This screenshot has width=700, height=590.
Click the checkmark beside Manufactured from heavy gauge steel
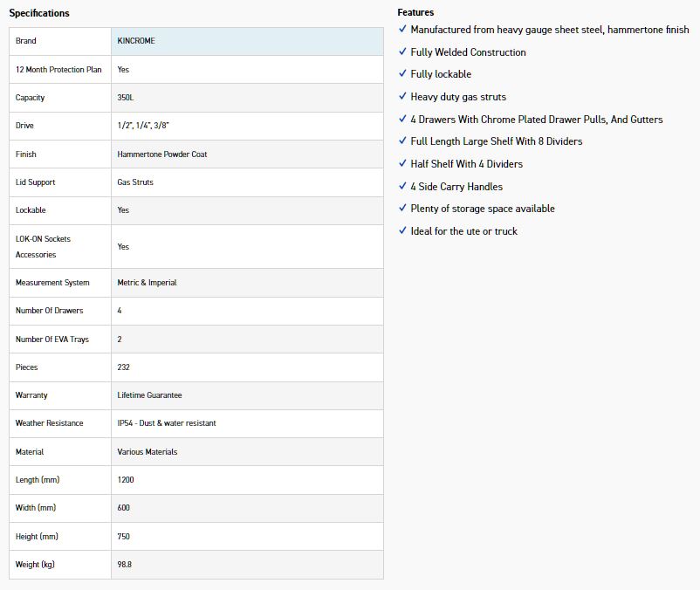pos(402,29)
